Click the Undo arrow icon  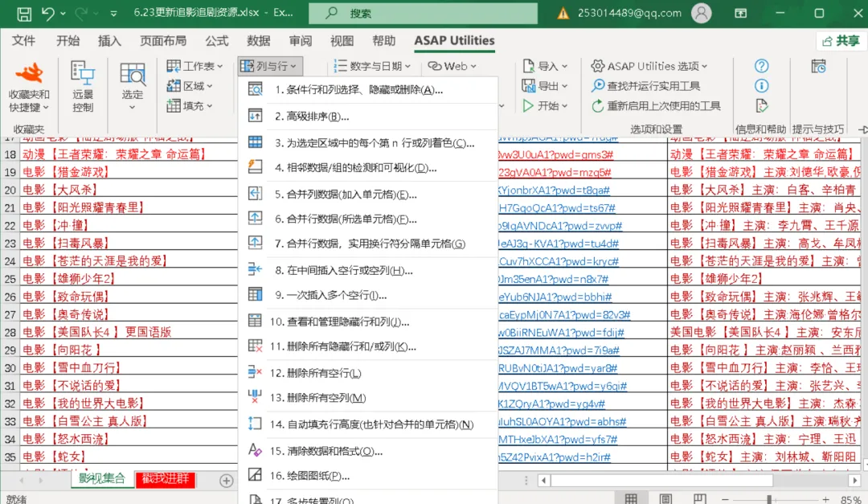[x=47, y=14]
